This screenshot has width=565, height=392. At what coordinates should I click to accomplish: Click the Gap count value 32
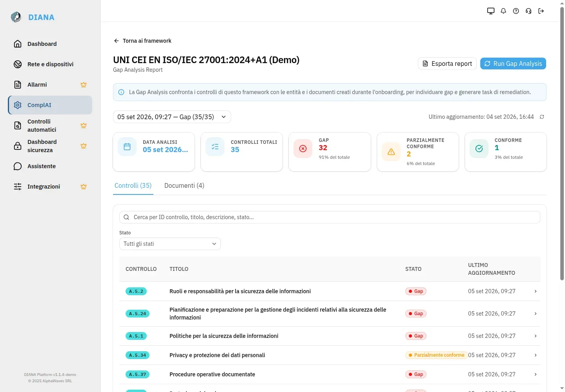(323, 148)
